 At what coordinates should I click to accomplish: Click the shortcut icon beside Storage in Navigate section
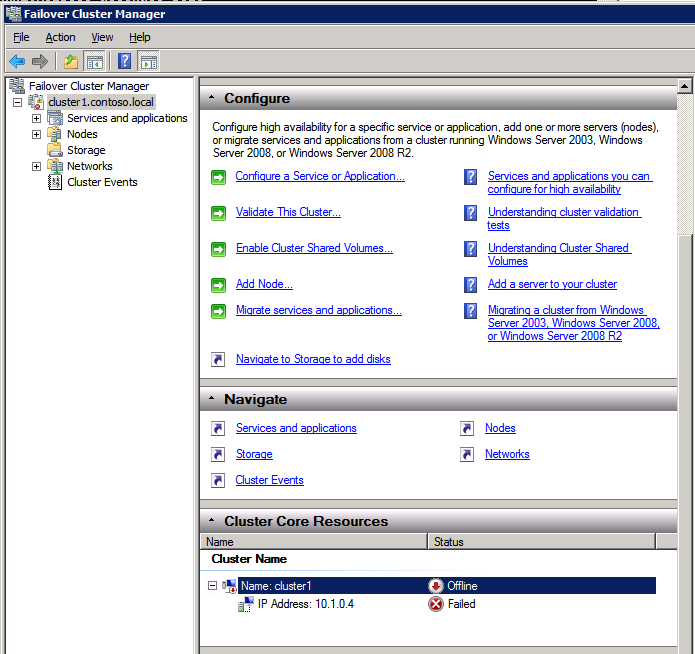click(218, 454)
